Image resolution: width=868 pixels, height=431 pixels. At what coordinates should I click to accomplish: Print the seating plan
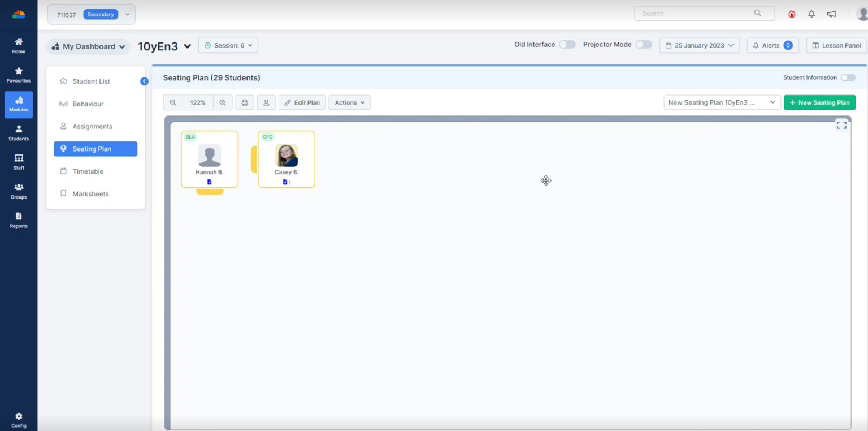(x=245, y=102)
